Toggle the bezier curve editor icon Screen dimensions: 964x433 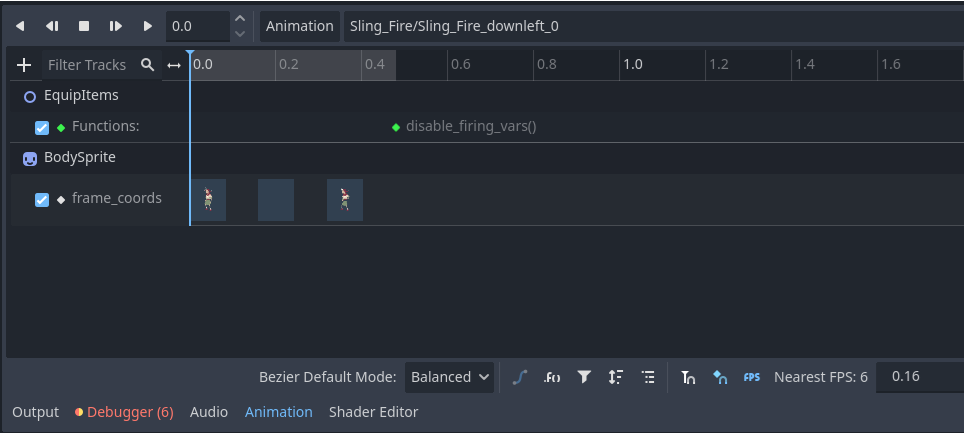coord(519,377)
